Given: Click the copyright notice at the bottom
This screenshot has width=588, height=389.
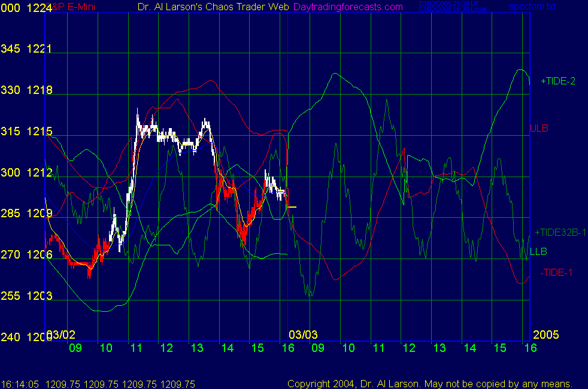Looking at the screenshot, I should pyautogui.click(x=430, y=384).
